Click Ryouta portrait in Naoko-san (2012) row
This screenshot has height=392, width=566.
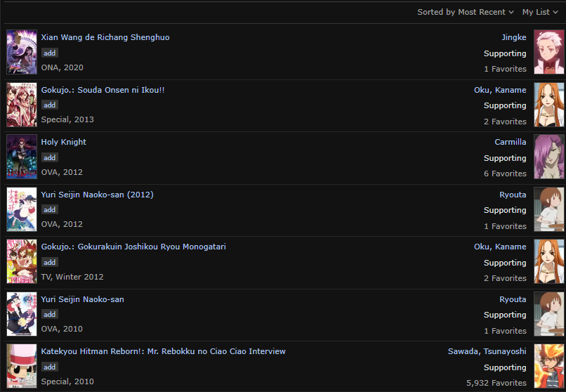coord(548,209)
